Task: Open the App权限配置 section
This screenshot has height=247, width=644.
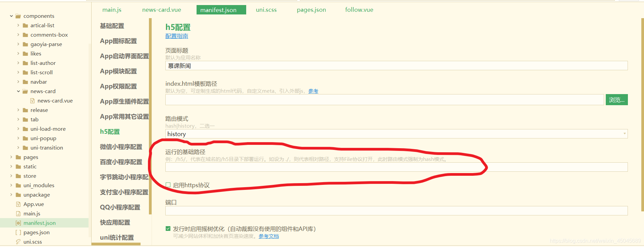Action: 118,86
